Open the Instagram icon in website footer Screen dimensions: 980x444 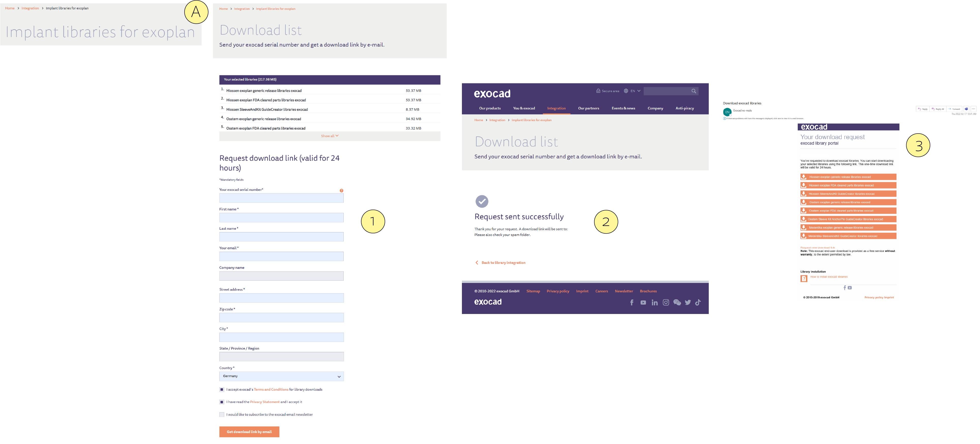point(666,302)
